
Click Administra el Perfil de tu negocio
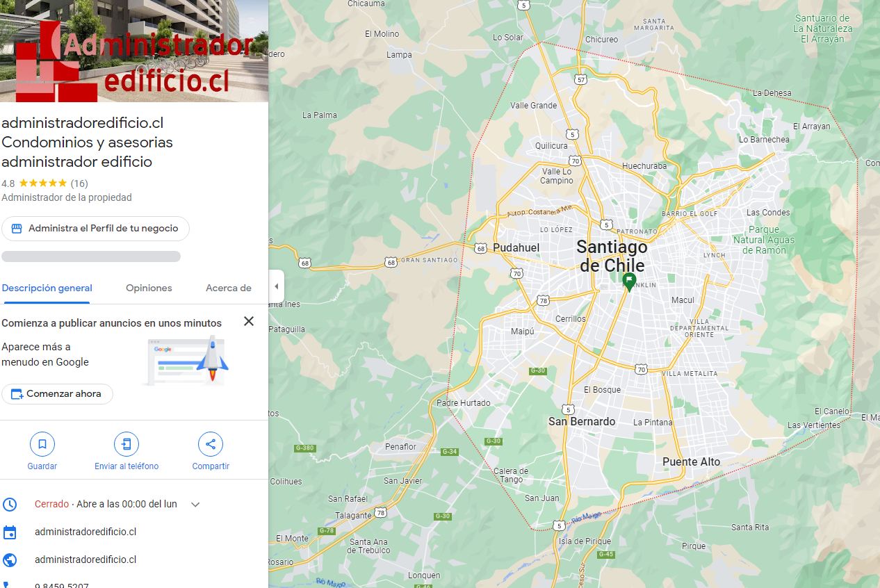(95, 229)
